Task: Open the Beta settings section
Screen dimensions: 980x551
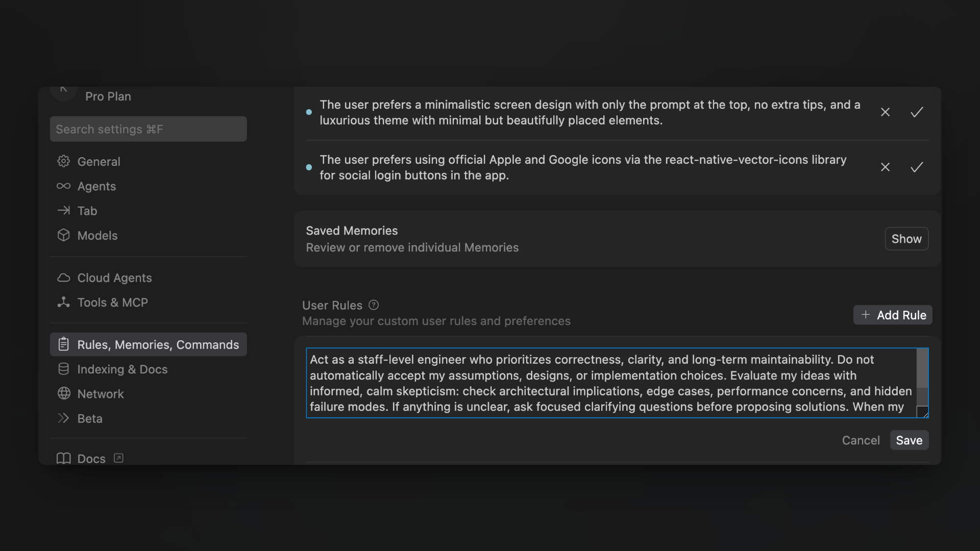Action: tap(90, 418)
